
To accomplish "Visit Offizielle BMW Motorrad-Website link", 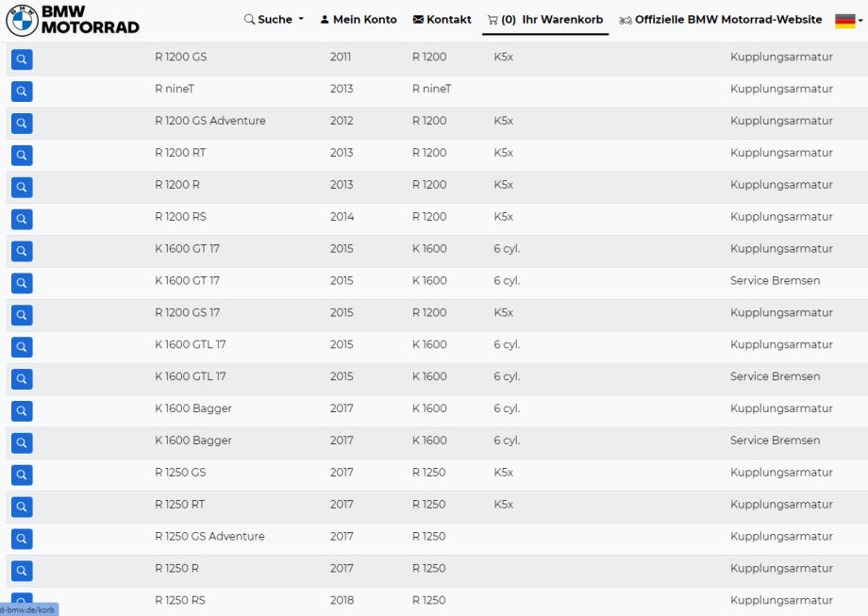I will 721,20.
